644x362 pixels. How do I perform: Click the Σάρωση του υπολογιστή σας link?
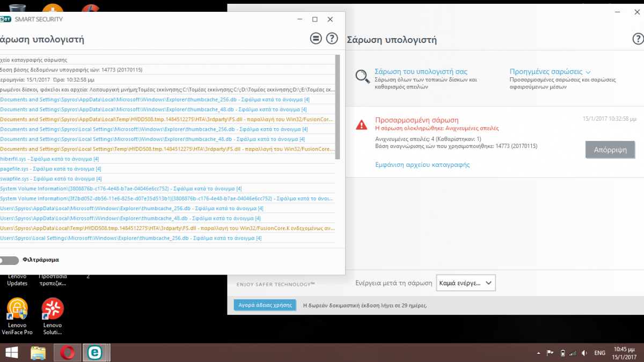coord(421,71)
